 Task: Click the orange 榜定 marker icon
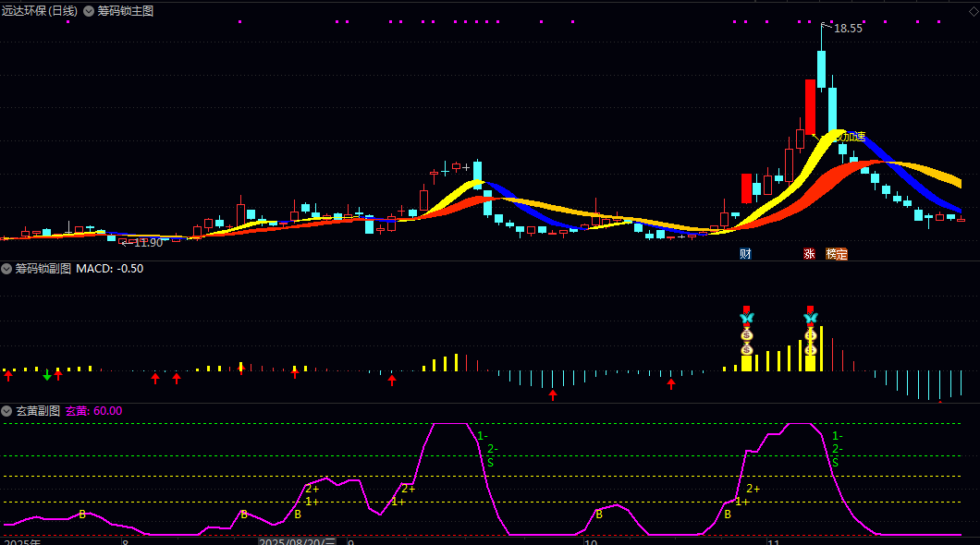[836, 253]
